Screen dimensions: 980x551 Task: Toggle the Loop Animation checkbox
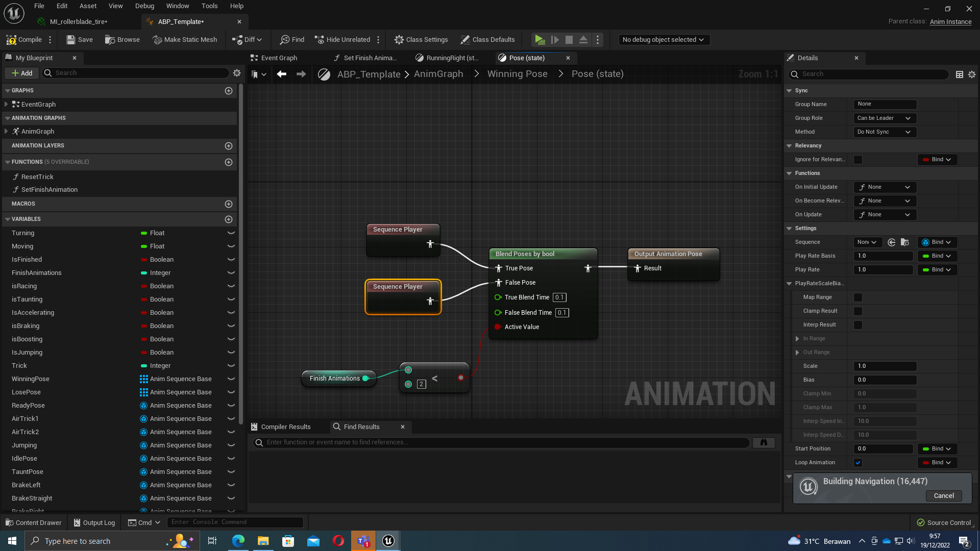(858, 463)
